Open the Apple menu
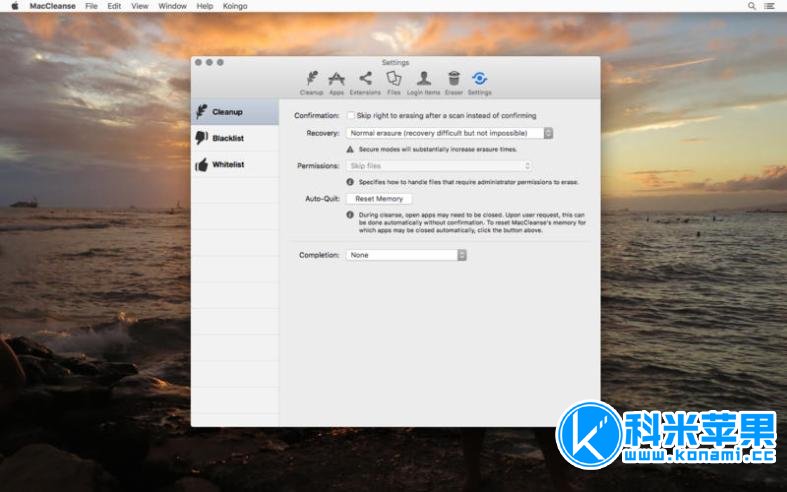Screen dimensions: 787x492 (15, 6)
